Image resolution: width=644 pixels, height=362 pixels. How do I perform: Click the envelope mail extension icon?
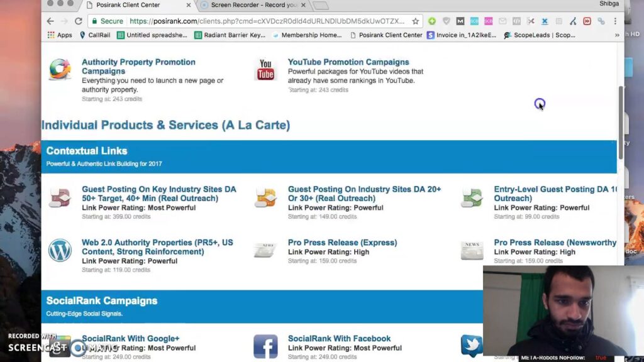502,21
